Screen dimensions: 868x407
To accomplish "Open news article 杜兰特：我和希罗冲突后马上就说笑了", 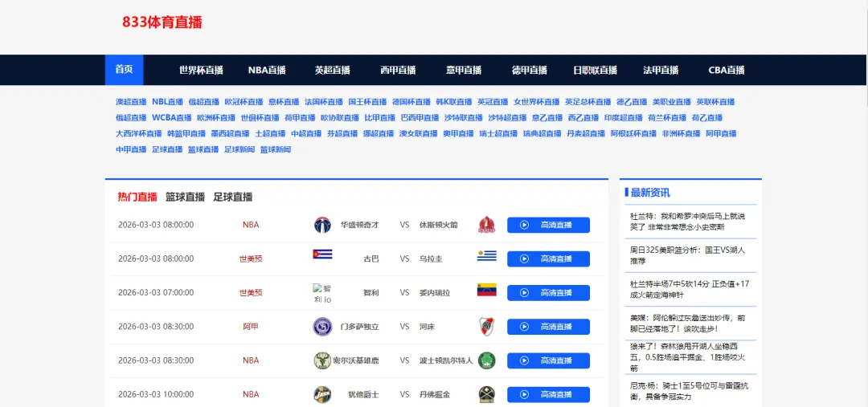I will pyautogui.click(x=687, y=222).
